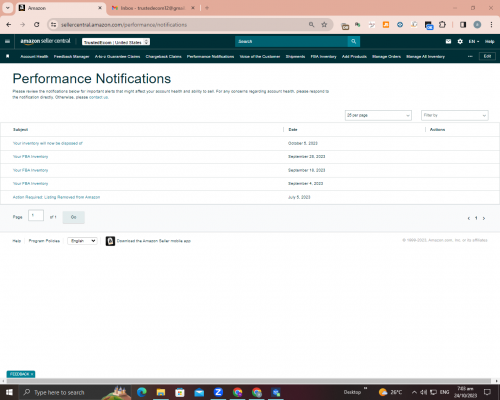Image resolution: width=500 pixels, height=400 pixels.
Task: Open the Filter by dropdown
Action: (x=455, y=115)
